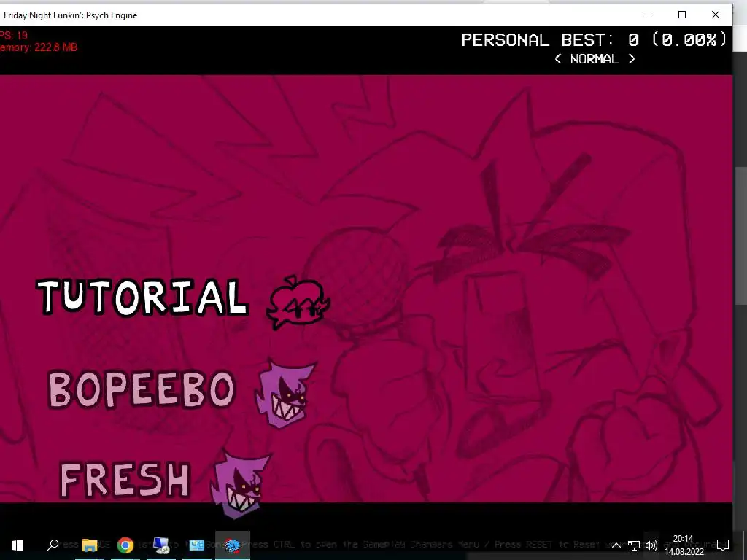This screenshot has height=560, width=747.
Task: Select the TUTORIAL song
Action: click(142, 297)
